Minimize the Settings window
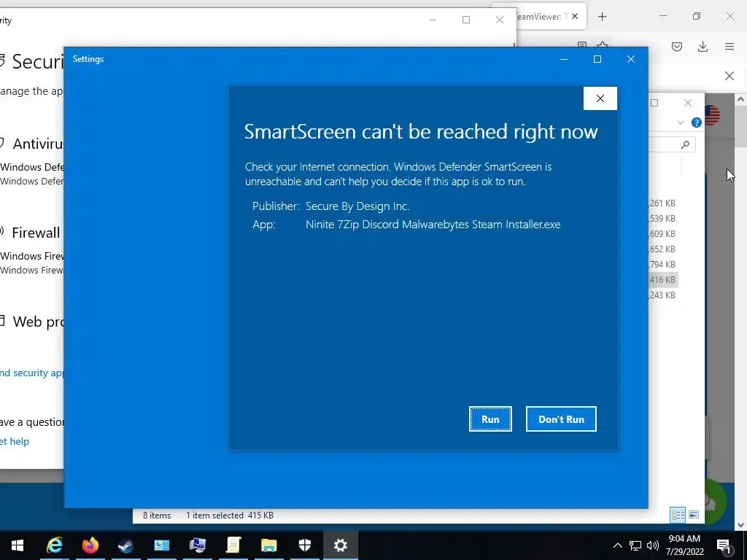 pyautogui.click(x=564, y=59)
